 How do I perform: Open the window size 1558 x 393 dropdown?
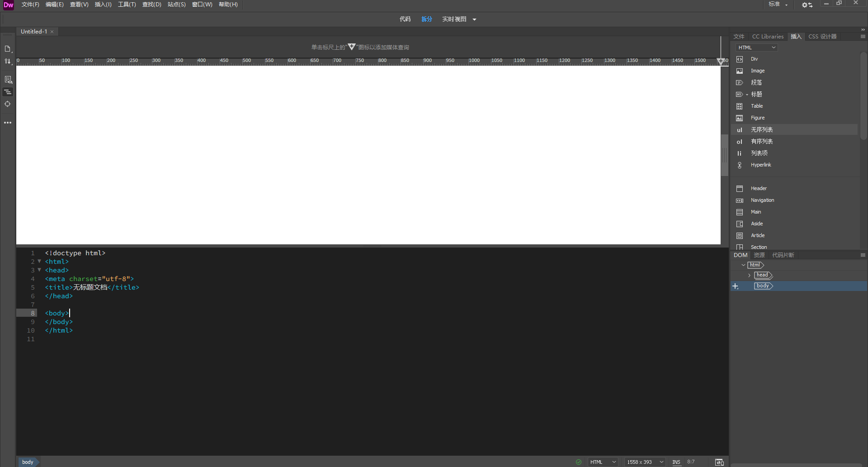click(x=644, y=462)
